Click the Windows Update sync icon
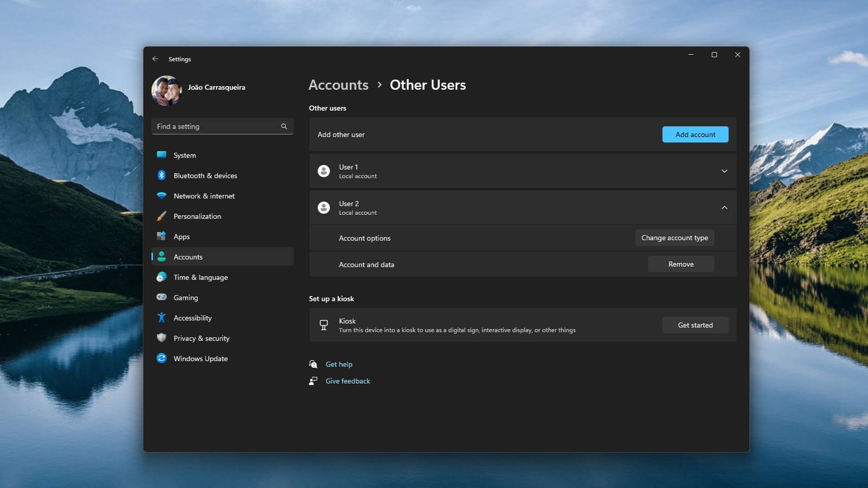Screen dimensions: 868x488 [162, 358]
